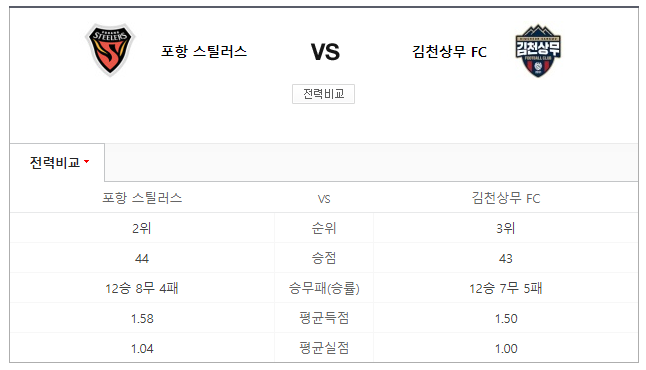Click the large 포항 스틸러스 team name

pos(204,52)
